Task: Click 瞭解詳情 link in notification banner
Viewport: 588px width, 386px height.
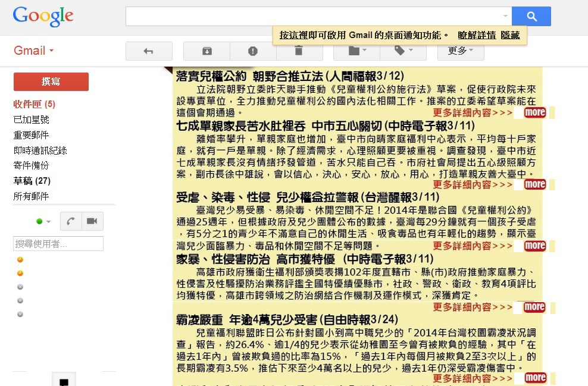Action: click(x=477, y=35)
